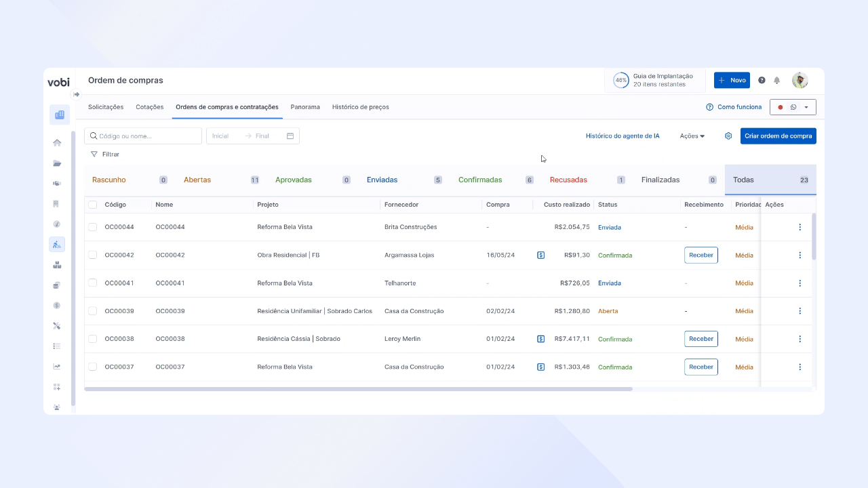Screen dimensions: 868x488
Task: Open table settings gear icon
Action: coord(728,136)
